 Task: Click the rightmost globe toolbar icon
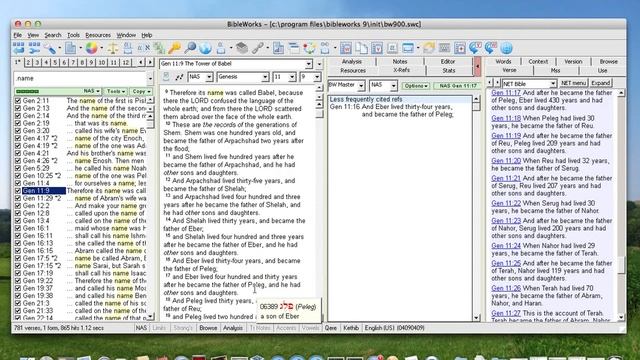click(x=506, y=48)
